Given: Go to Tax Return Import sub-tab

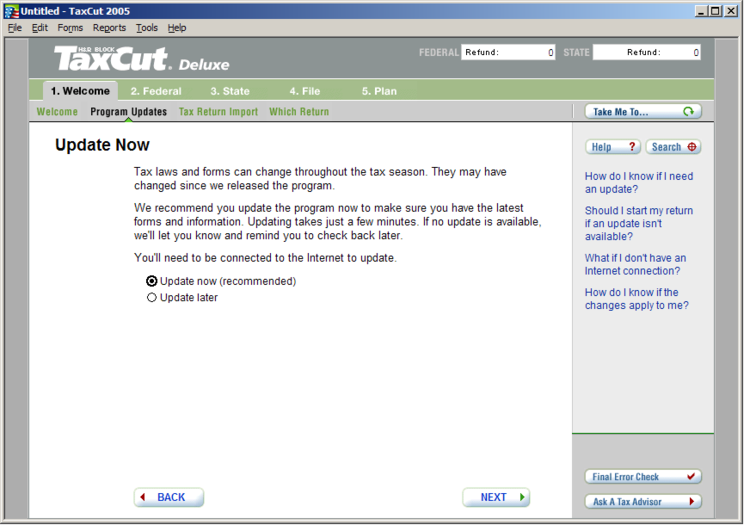Looking at the screenshot, I should tap(220, 113).
